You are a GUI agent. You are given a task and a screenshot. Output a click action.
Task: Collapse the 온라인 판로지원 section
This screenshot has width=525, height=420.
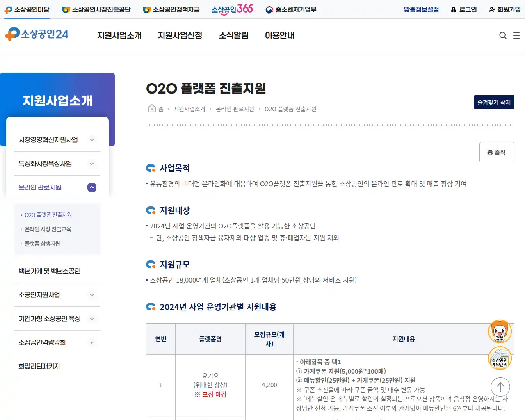91,187
